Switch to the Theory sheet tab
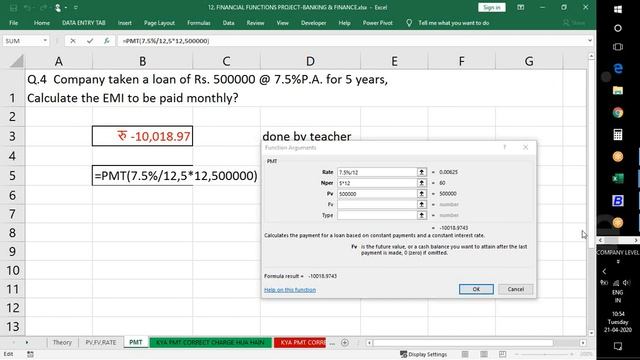This screenshot has height=360, width=640. [62, 342]
